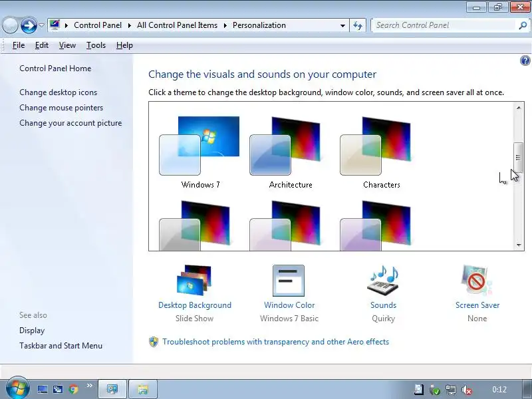Screen dimensions: 532x399
Task: Open the View menu
Action: tap(67, 45)
